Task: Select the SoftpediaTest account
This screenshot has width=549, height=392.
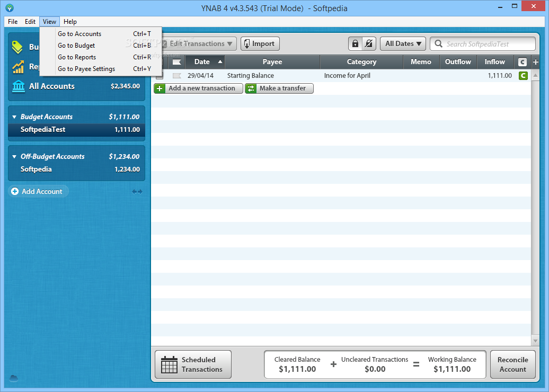Action: pyautogui.click(x=76, y=129)
